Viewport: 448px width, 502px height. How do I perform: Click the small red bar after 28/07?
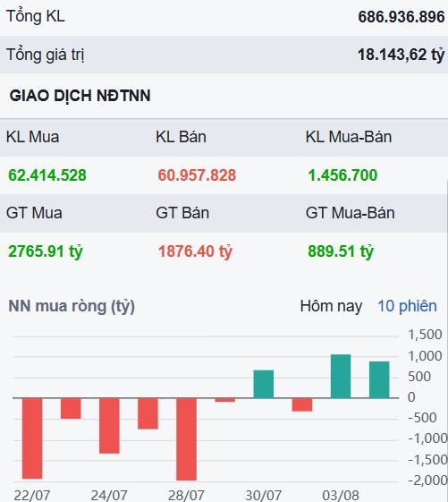click(x=225, y=400)
